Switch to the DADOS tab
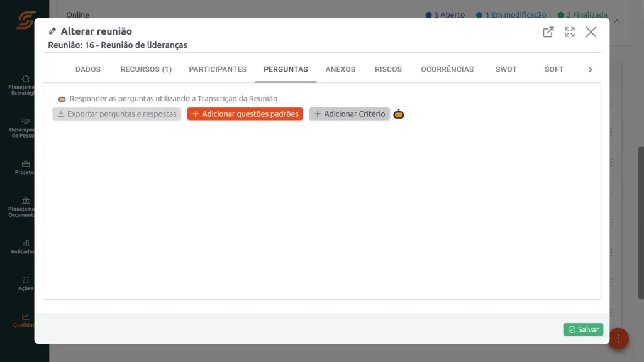 pyautogui.click(x=87, y=69)
